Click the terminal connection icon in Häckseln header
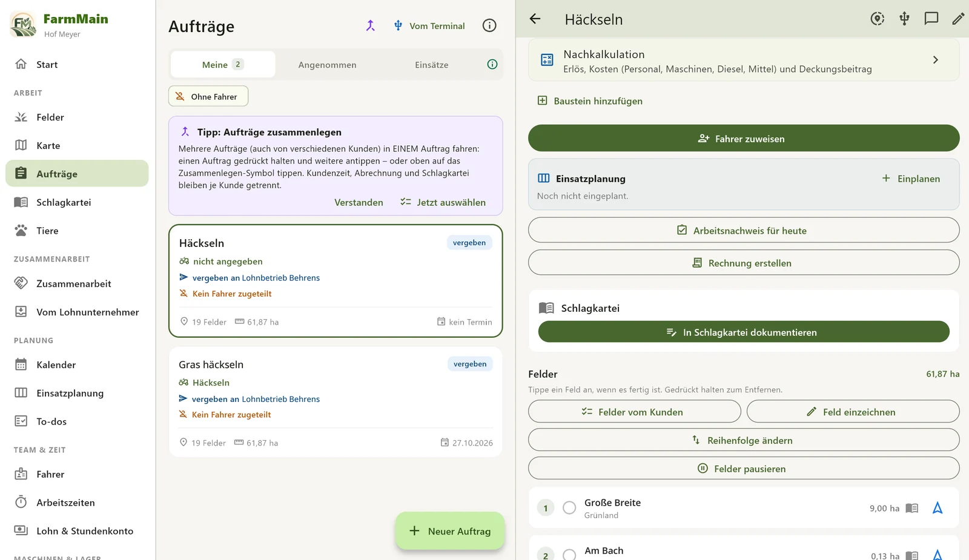969x560 pixels. tap(904, 19)
